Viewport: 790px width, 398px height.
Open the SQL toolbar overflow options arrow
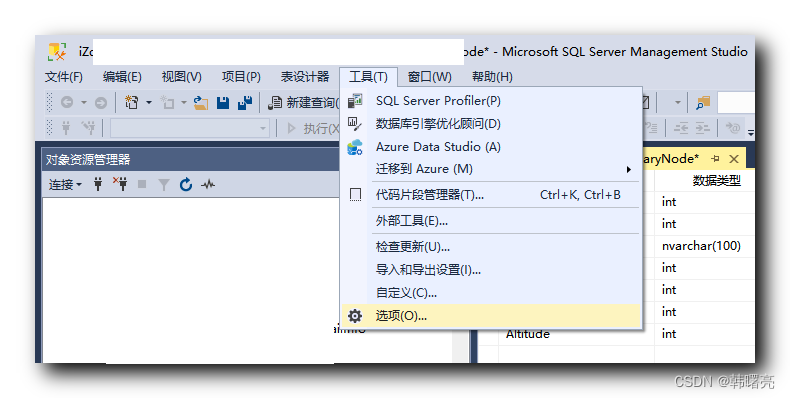751,132
